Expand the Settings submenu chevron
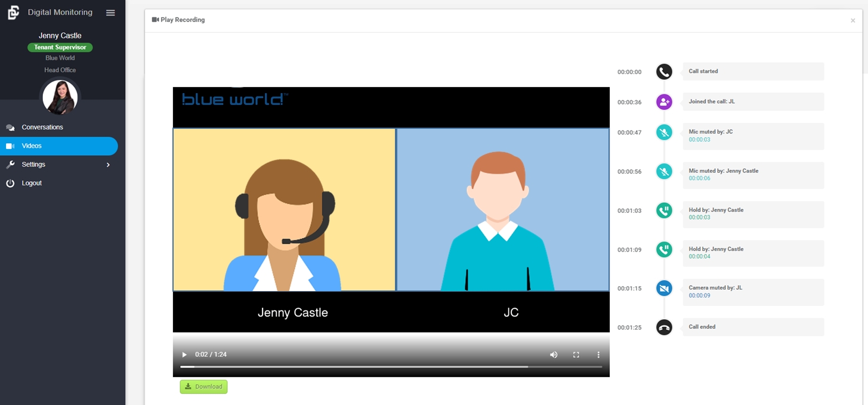This screenshot has width=868, height=405. coord(108,165)
